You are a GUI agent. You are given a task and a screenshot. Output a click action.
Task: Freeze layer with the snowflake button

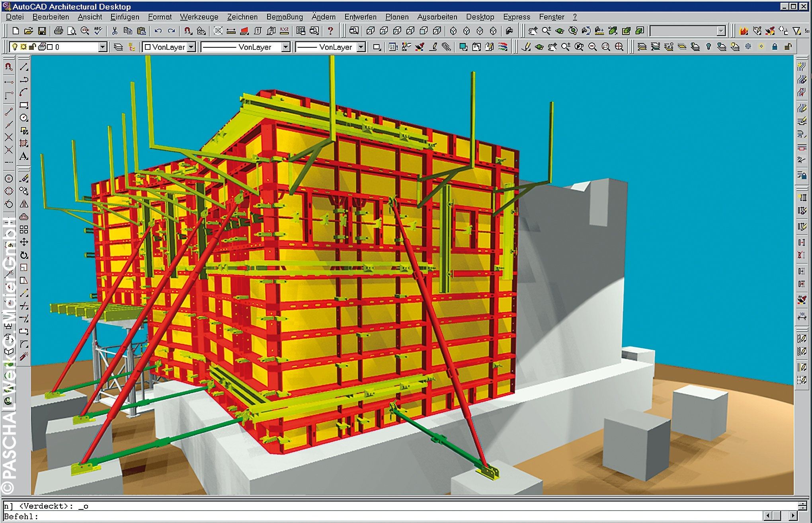coord(748,47)
